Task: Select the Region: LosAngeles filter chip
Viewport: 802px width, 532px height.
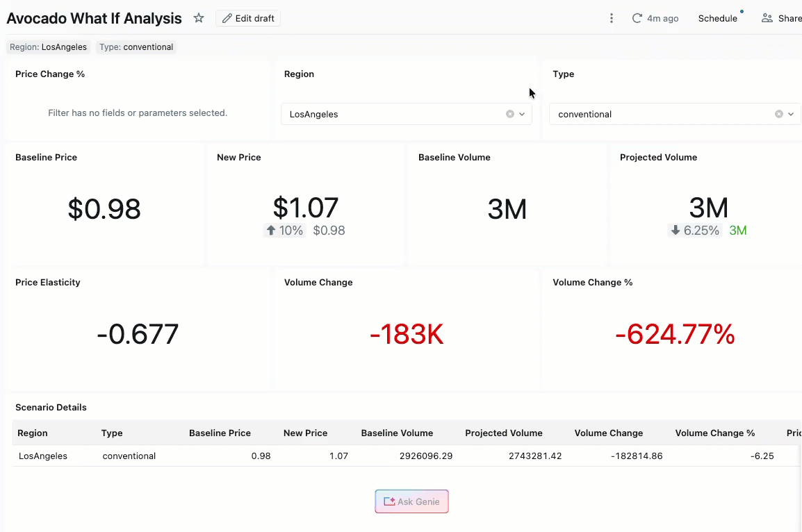Action: (x=47, y=47)
